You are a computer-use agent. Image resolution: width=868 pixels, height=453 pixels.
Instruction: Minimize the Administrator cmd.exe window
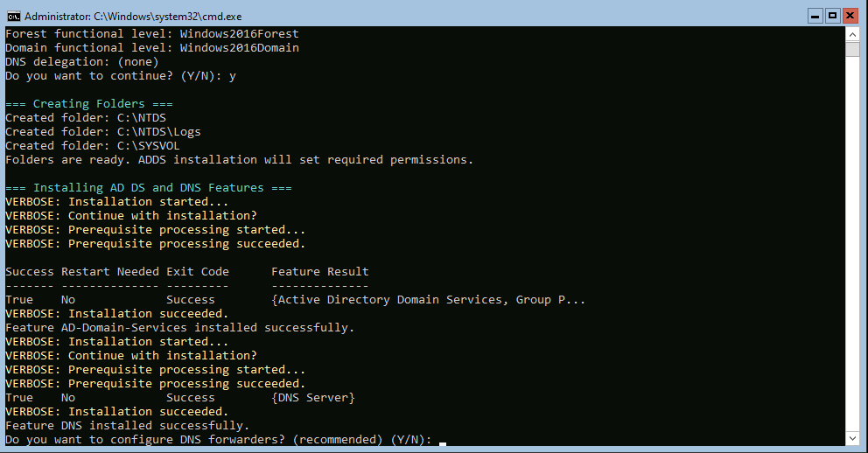pyautogui.click(x=814, y=15)
